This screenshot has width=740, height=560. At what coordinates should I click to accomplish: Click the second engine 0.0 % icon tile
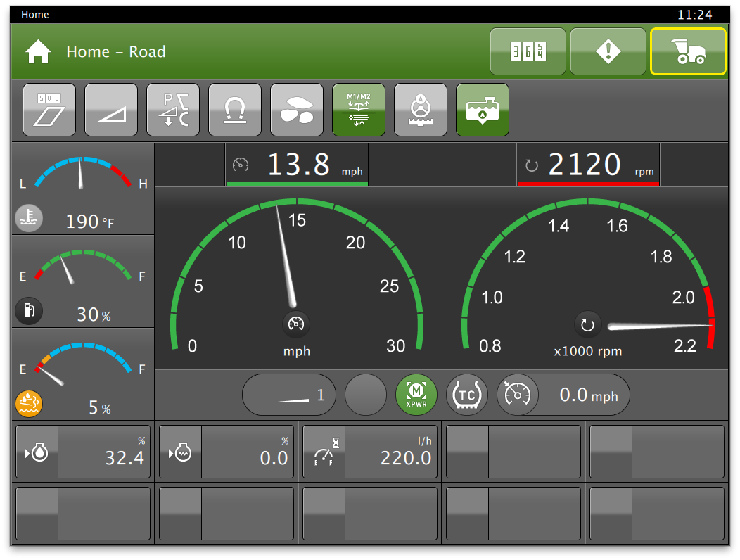pyautogui.click(x=181, y=452)
